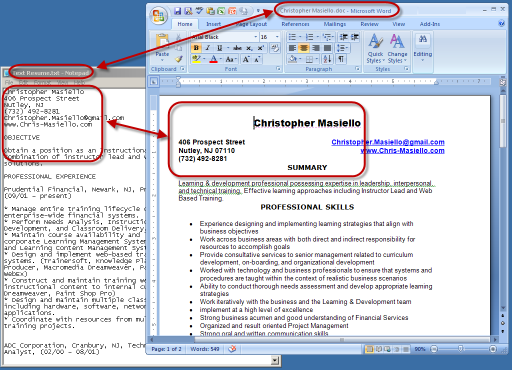Save document from Quick Access toolbar
The height and width of the screenshot is (370, 512).
pyautogui.click(x=178, y=11)
